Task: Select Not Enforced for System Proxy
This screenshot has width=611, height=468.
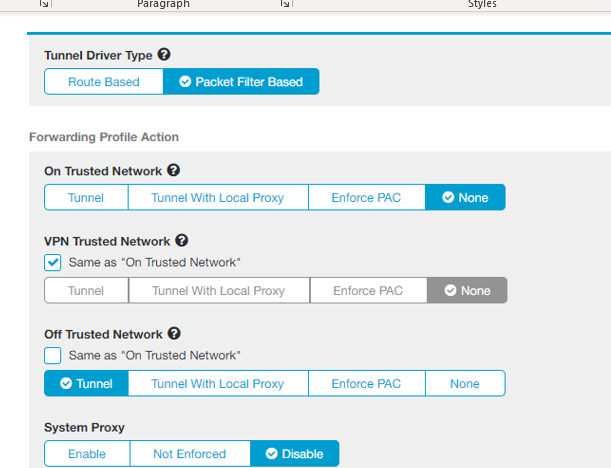Action: (190, 454)
